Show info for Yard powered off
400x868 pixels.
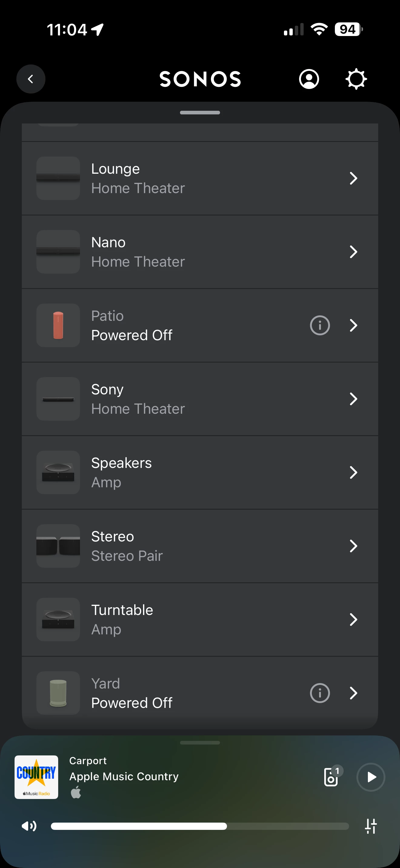click(320, 693)
